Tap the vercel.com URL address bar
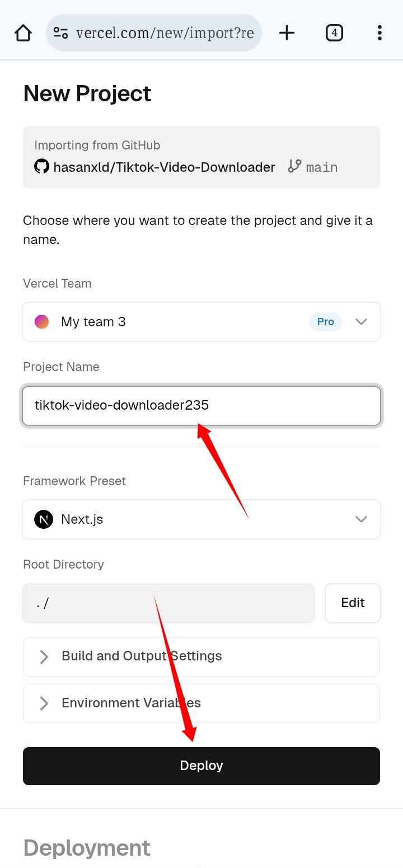403x868 pixels. 165,33
